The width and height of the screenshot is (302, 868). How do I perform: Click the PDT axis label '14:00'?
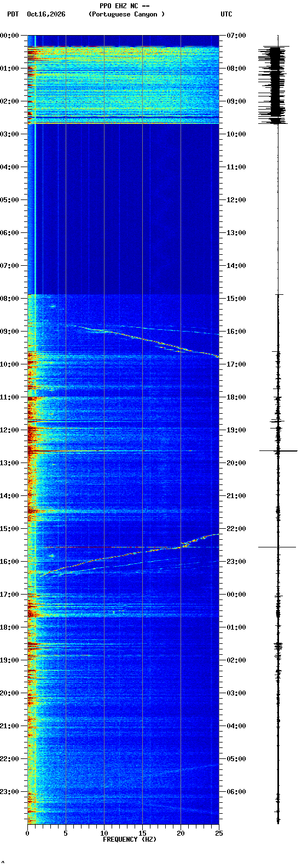click(x=10, y=496)
